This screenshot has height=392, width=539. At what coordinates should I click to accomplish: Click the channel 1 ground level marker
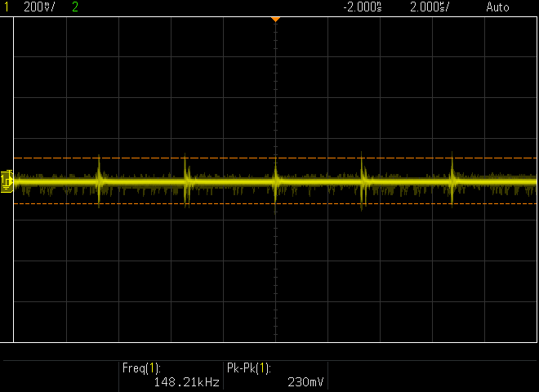click(x=7, y=180)
